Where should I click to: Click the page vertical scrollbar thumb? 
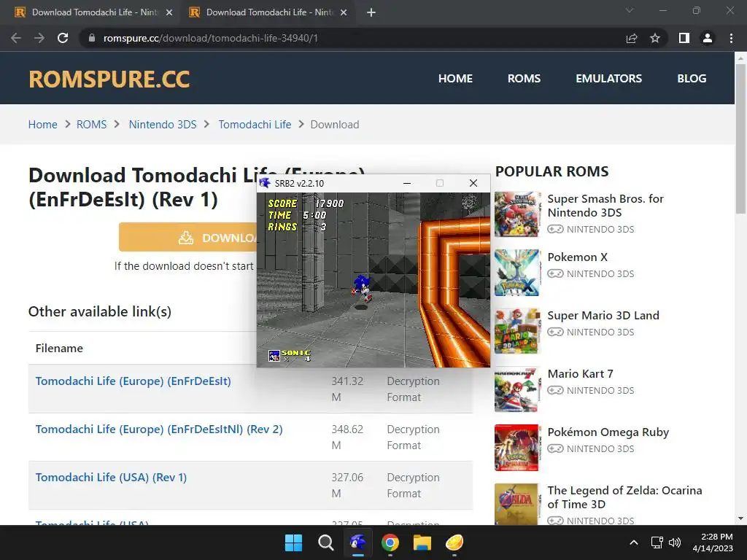click(x=740, y=139)
